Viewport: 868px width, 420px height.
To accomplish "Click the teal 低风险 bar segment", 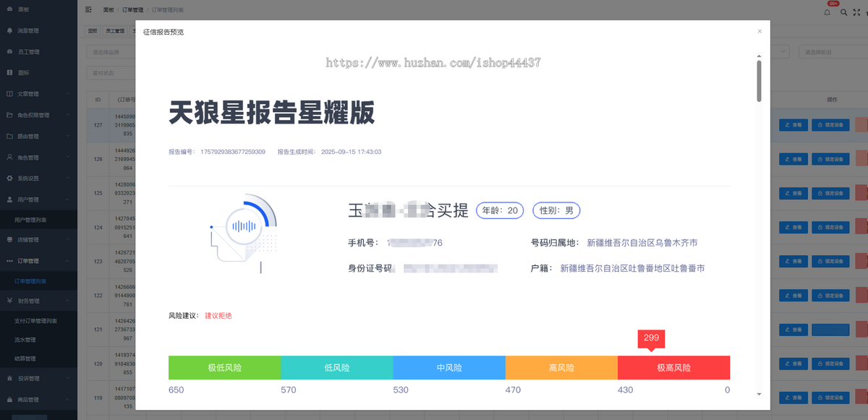I will coord(337,367).
